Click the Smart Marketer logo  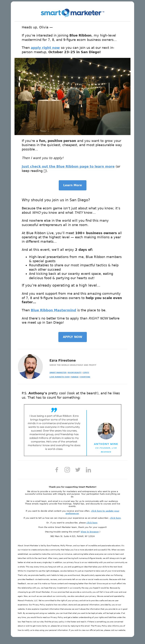72,13
